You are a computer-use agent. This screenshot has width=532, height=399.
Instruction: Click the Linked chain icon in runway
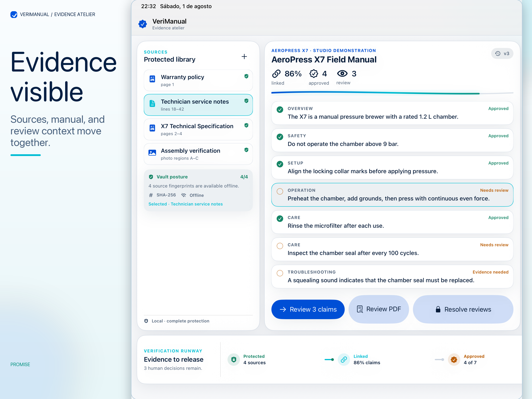pyautogui.click(x=344, y=360)
